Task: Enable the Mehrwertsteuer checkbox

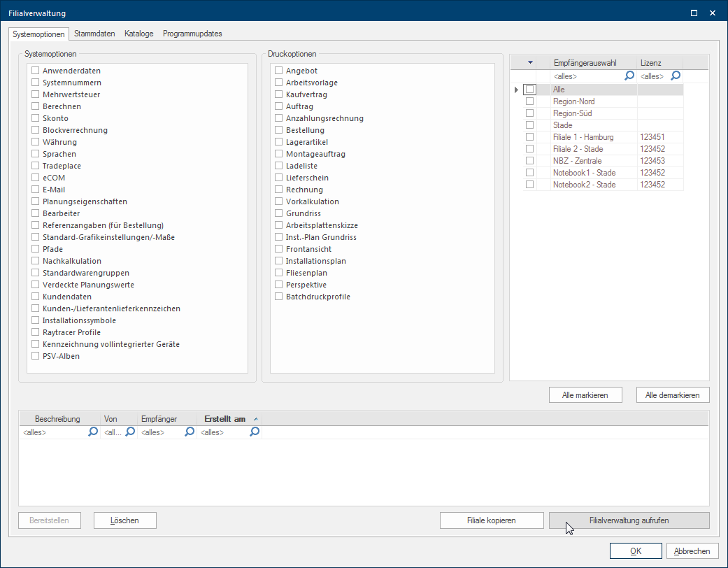Action: [35, 94]
